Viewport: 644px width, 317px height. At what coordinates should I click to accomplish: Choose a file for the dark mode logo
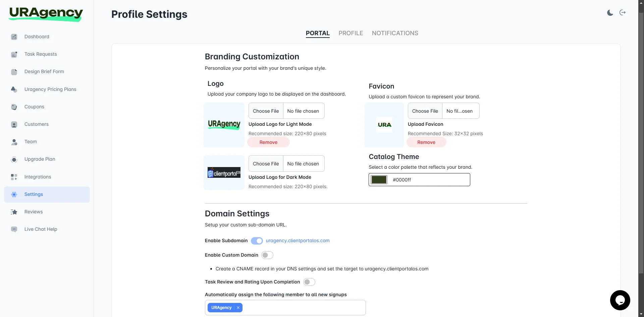266,163
